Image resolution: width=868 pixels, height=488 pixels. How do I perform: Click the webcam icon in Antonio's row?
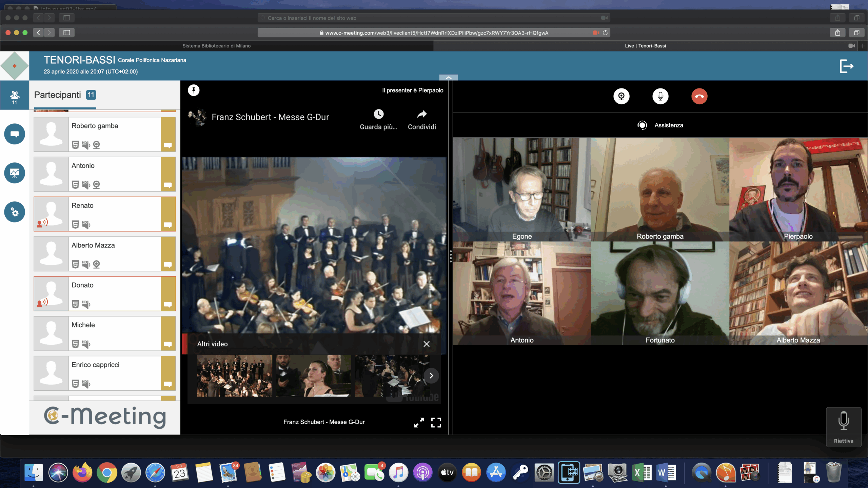tap(96, 185)
